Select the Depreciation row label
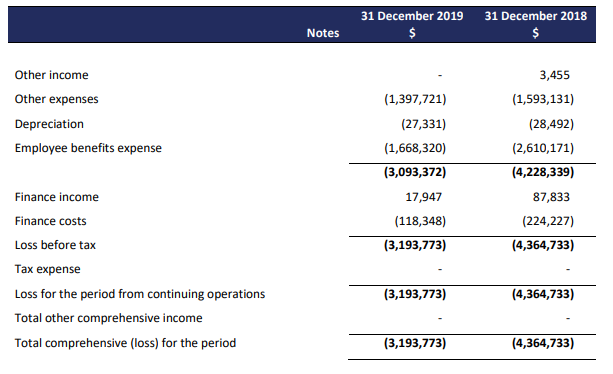 (x=49, y=124)
